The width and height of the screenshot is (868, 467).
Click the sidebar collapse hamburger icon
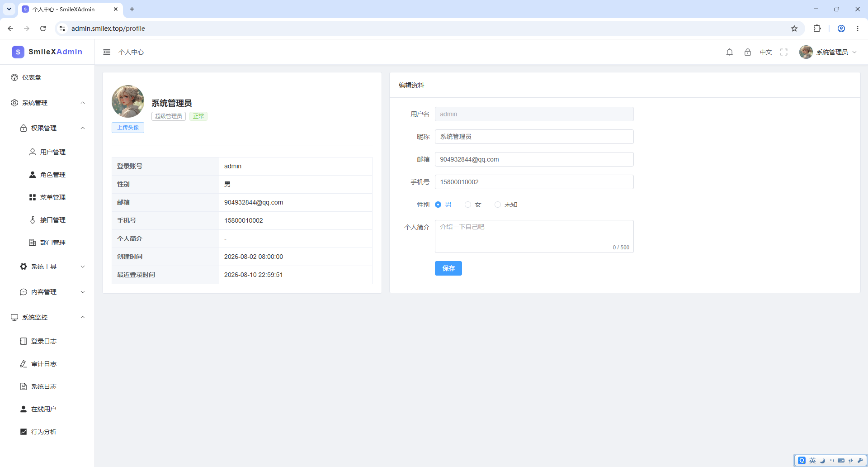click(x=107, y=52)
